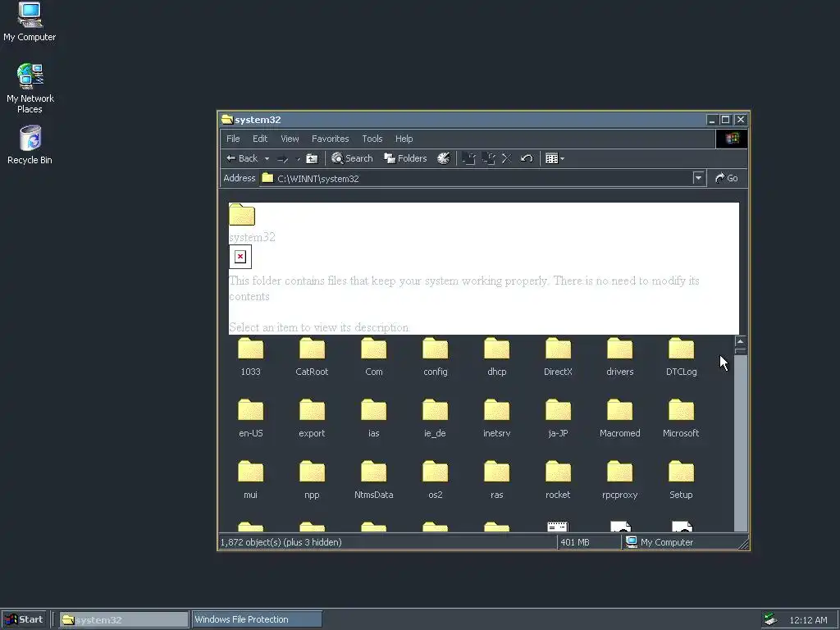Select the ie_de folder
Image resolution: width=840 pixels, height=630 pixels.
pyautogui.click(x=435, y=418)
